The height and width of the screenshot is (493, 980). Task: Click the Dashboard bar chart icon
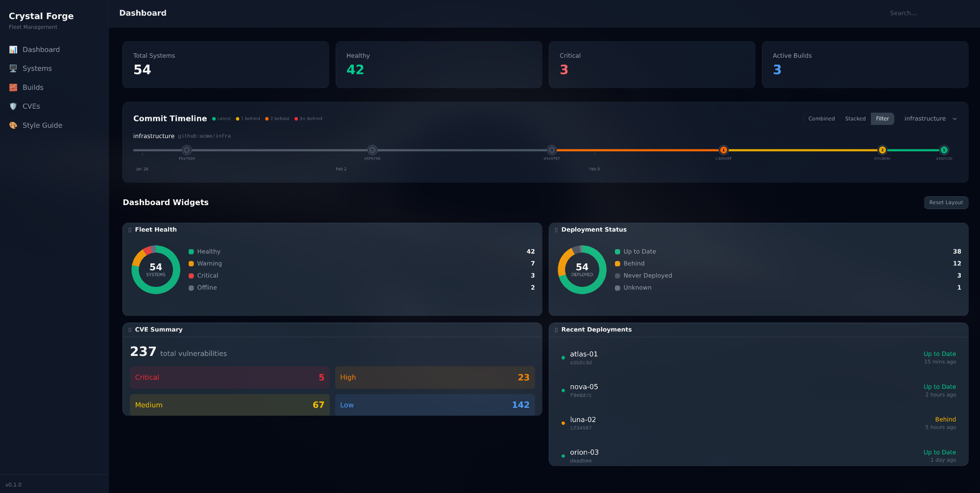click(13, 49)
